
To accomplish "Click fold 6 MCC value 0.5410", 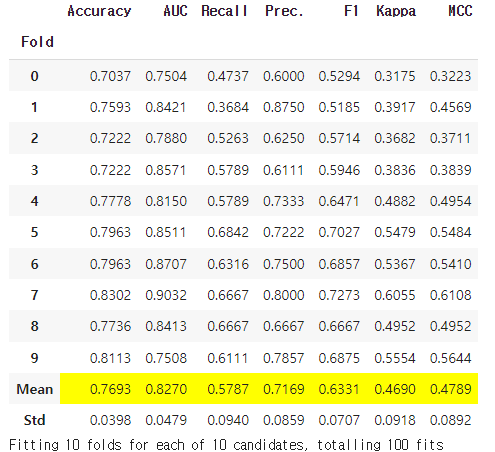I will coord(450,264).
